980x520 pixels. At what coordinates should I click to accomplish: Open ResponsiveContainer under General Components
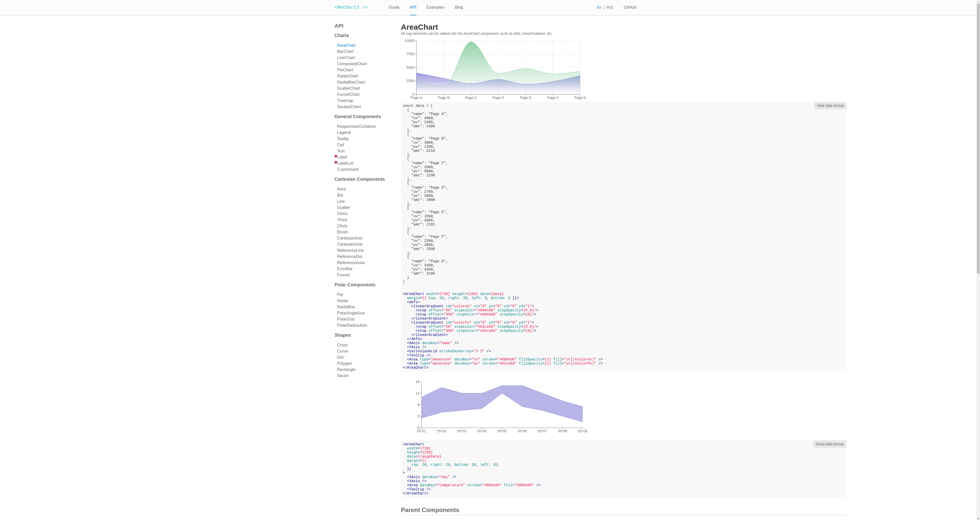(x=356, y=126)
